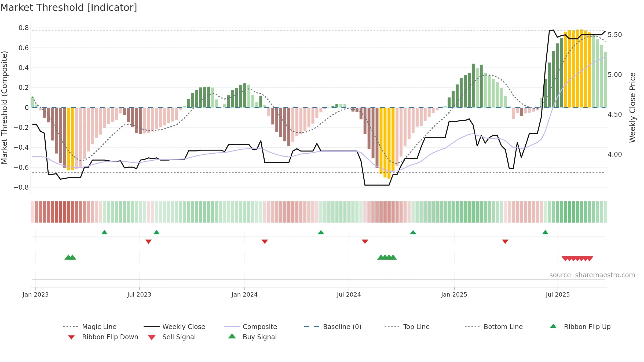Click the lavender Composite legend swatch
This screenshot has width=644, height=362.
coord(232,327)
